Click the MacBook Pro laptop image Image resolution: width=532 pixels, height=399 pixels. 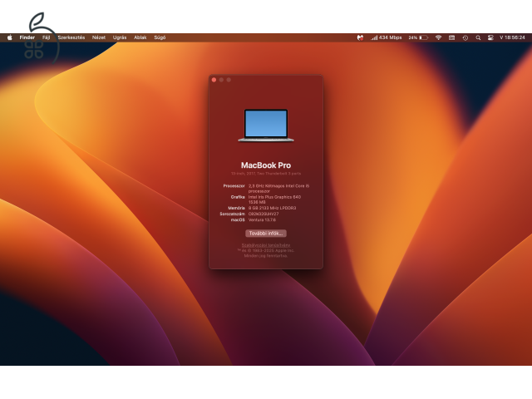266,126
